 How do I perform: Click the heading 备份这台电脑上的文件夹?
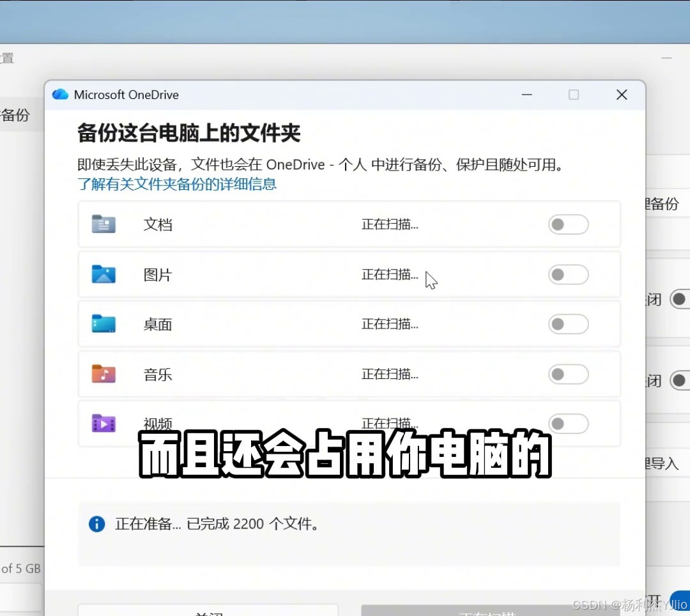tap(188, 133)
